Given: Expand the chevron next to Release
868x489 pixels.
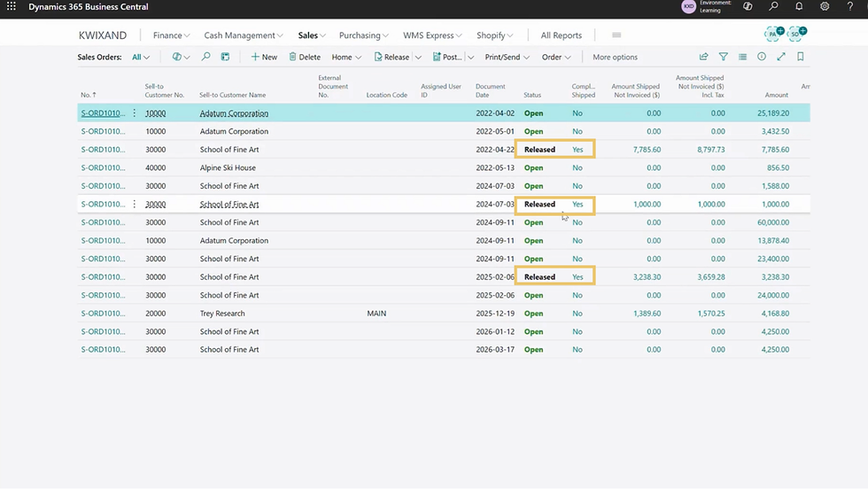Looking at the screenshot, I should [x=418, y=57].
